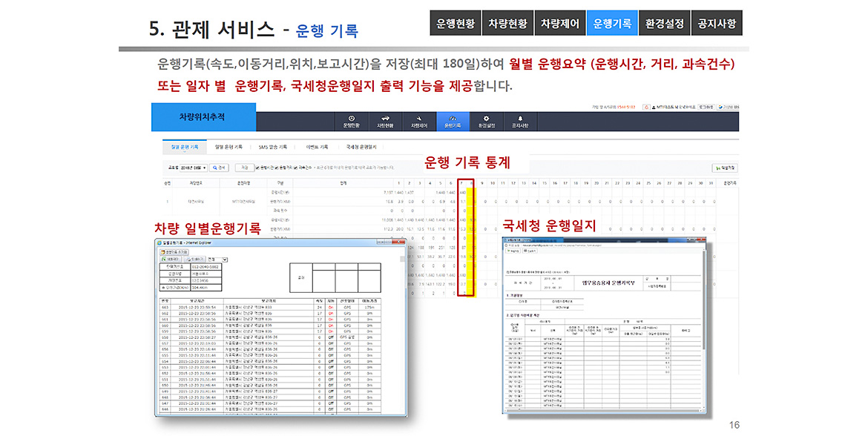Open the 국세청 운행일지 tab
868x436 pixels.
tap(361, 147)
